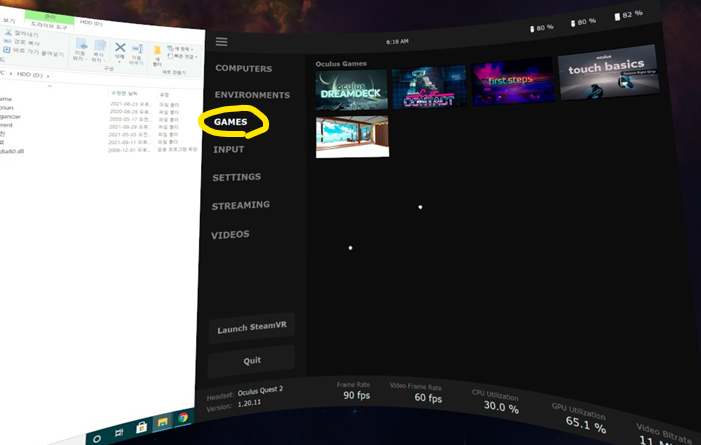Launch the First Steps game thumbnail

[513, 82]
